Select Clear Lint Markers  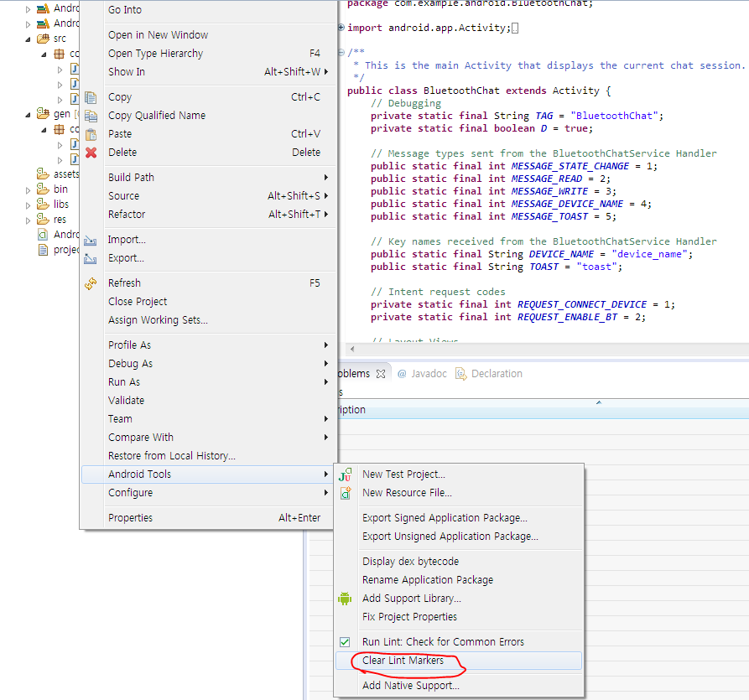[x=459, y=661]
